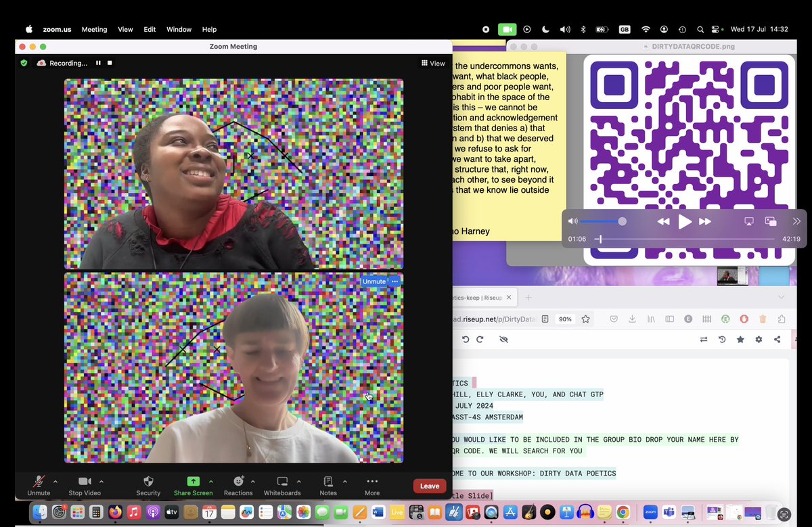Viewport: 812px width, 527px height.
Task: Expand more media controls double chevron
Action: coord(796,221)
